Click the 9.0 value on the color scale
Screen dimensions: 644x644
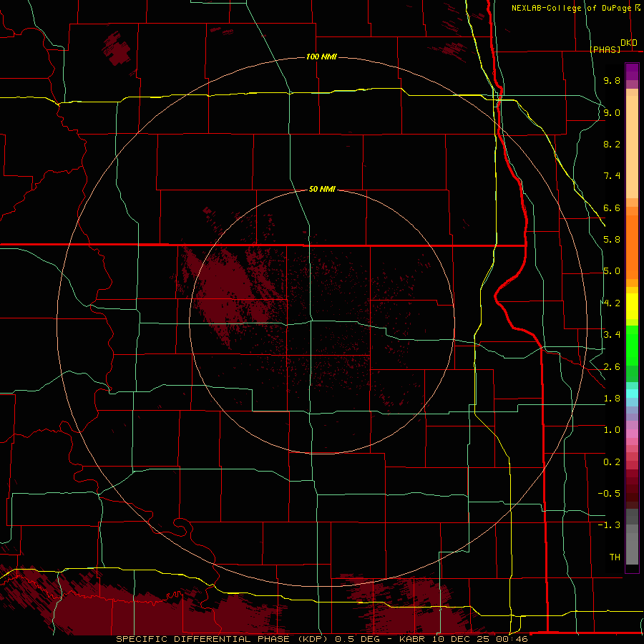click(x=612, y=112)
